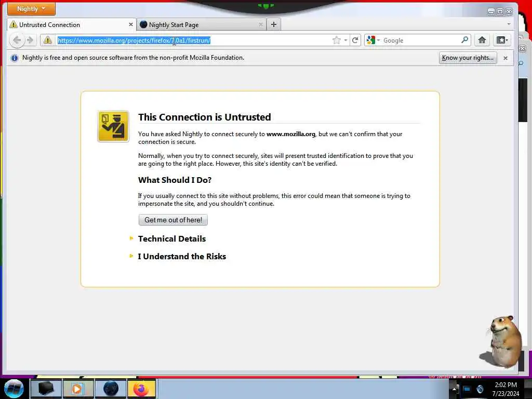Viewport: 532px width, 399px height.
Task: Click the yellow security officer warning icon
Action: click(113, 126)
